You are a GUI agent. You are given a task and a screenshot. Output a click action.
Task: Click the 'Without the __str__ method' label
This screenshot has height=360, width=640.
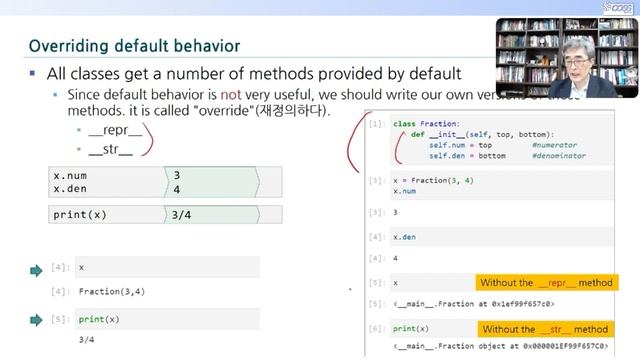546,329
